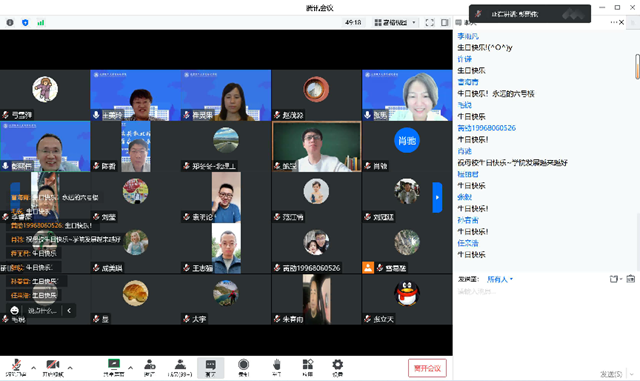Toggle the microphone mute button
The height and width of the screenshot is (381, 640).
pos(16,368)
